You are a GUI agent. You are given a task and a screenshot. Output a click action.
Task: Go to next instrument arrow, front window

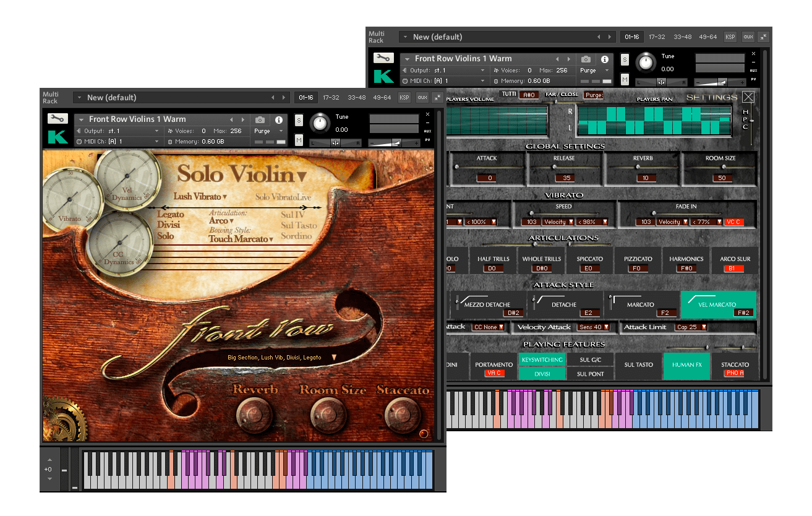pyautogui.click(x=242, y=119)
